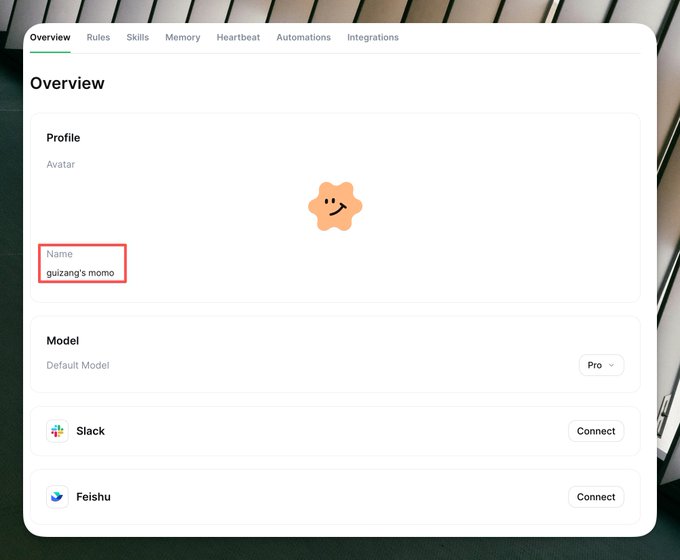Switch to the Integrations tab
The height and width of the screenshot is (560, 680).
[x=373, y=37]
